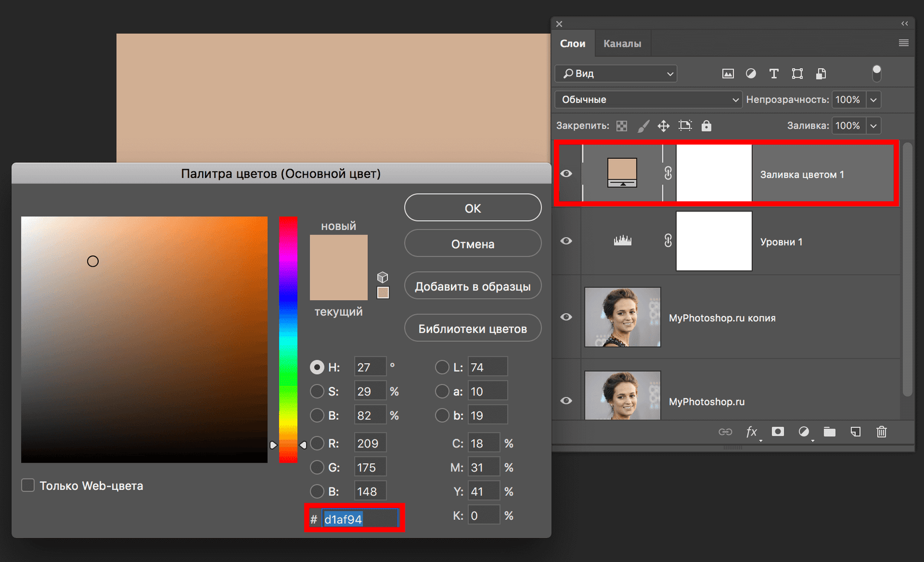
Task: Delete the selected layer via trash icon
Action: (881, 431)
